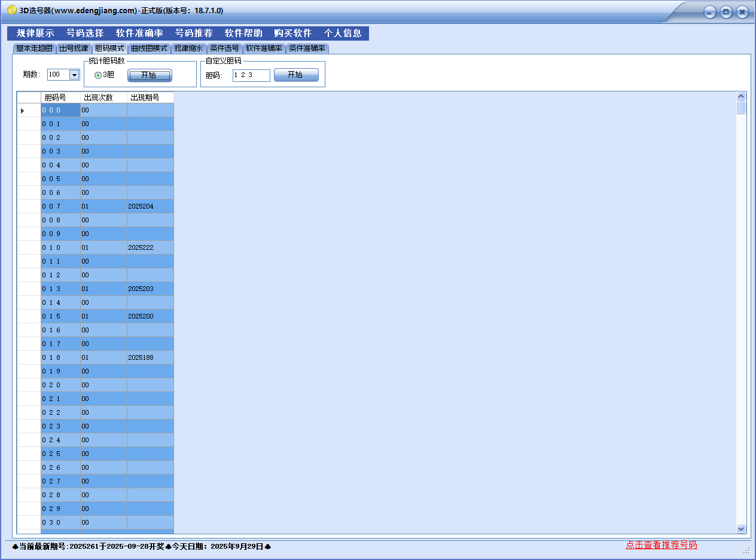Select the 3胆 radio option
This screenshot has width=756, height=560.
click(x=98, y=75)
